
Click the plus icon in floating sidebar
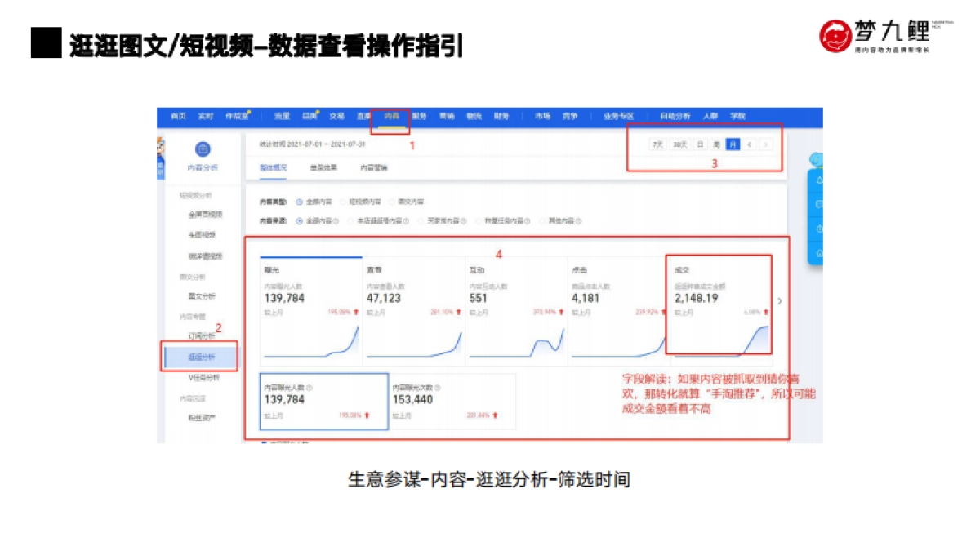point(819,228)
